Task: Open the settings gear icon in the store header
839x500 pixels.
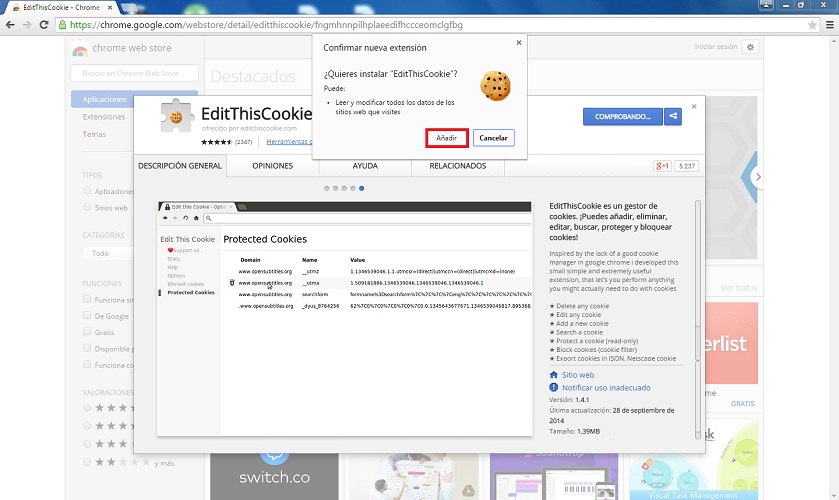Action: pos(750,47)
